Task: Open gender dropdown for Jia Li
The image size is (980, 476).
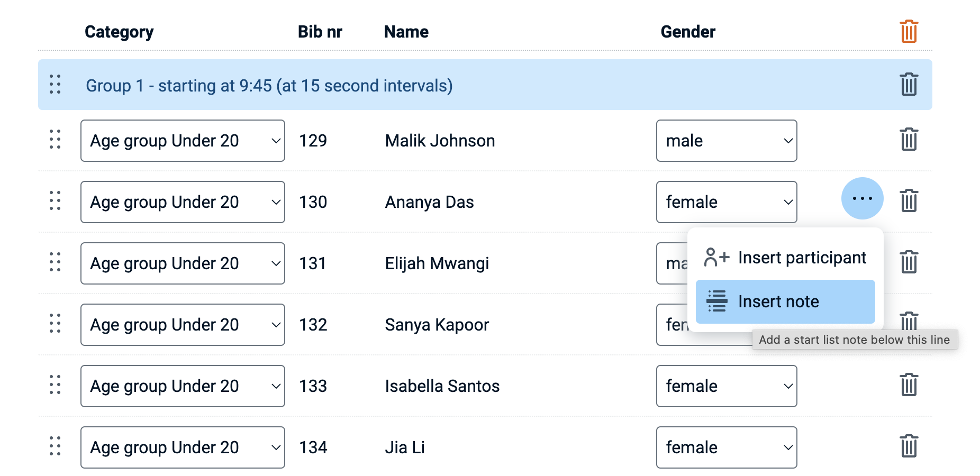Action: click(x=726, y=447)
